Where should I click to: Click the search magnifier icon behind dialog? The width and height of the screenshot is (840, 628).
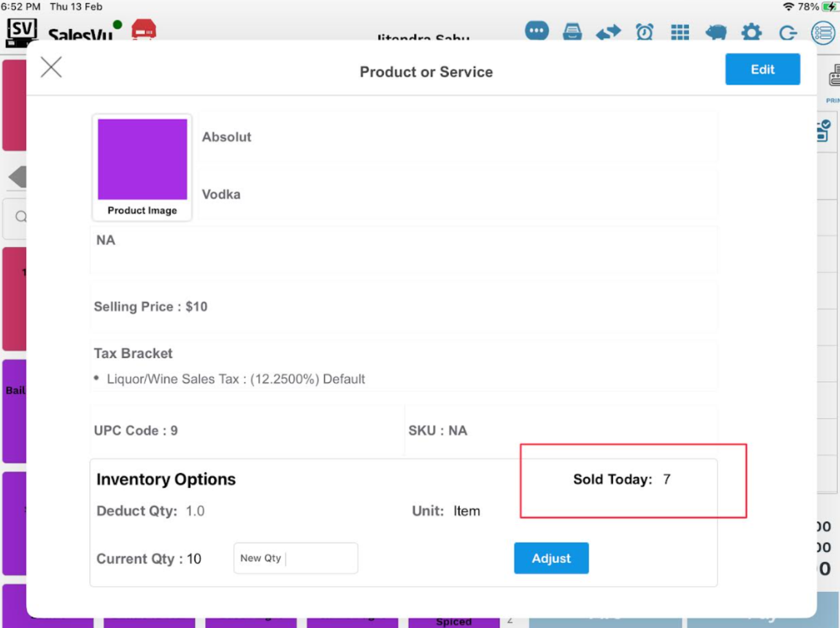click(x=20, y=216)
